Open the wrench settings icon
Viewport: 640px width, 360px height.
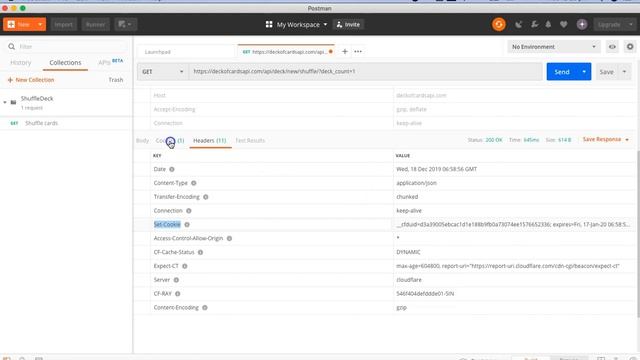(534, 24)
